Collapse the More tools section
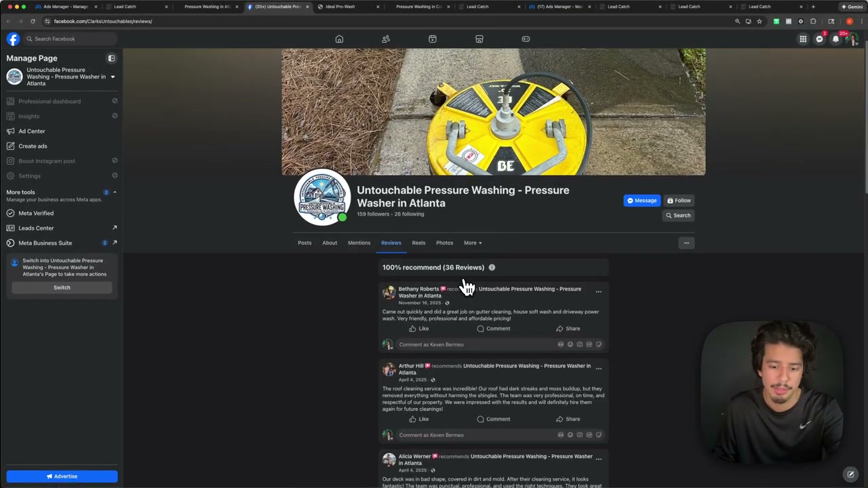The image size is (868, 488). (115, 192)
